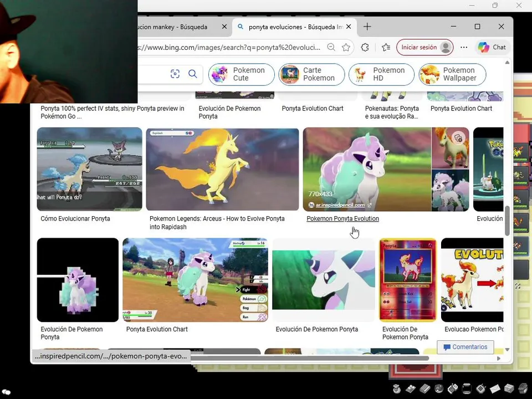Screen dimensions: 532x399
Task: Open 'Ponyta 100% perfect IV stats' caption link
Action: click(x=112, y=112)
